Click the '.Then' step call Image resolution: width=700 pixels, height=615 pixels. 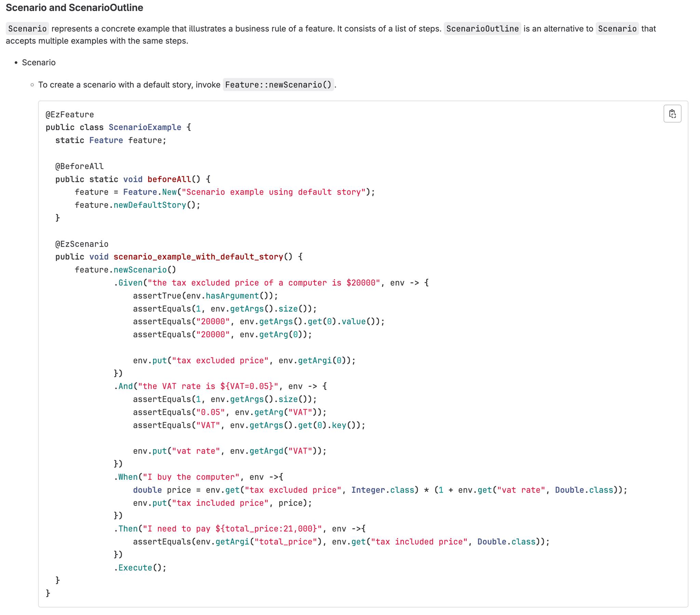126,528
